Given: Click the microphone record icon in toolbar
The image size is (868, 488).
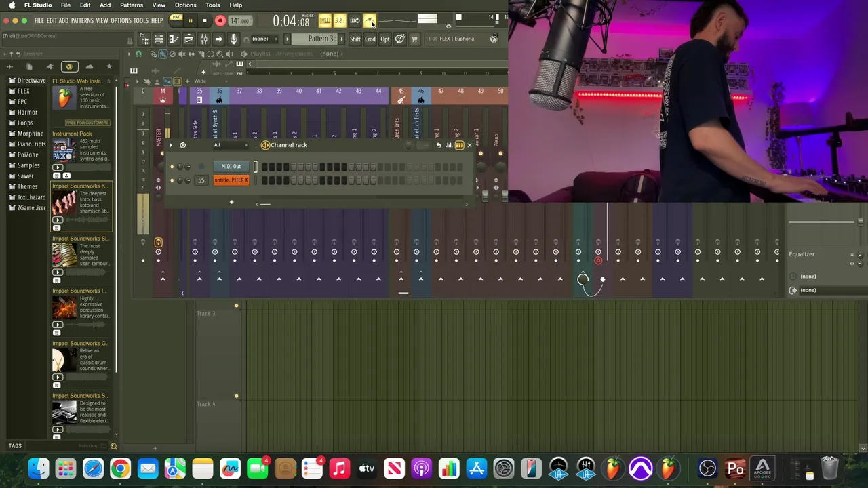Looking at the screenshot, I should point(233,39).
